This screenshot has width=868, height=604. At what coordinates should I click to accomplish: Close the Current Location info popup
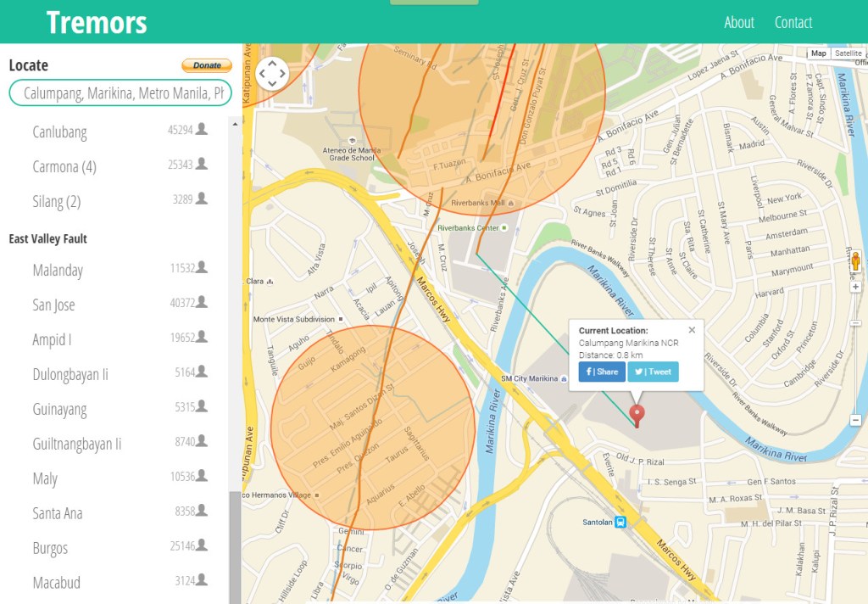coord(692,330)
